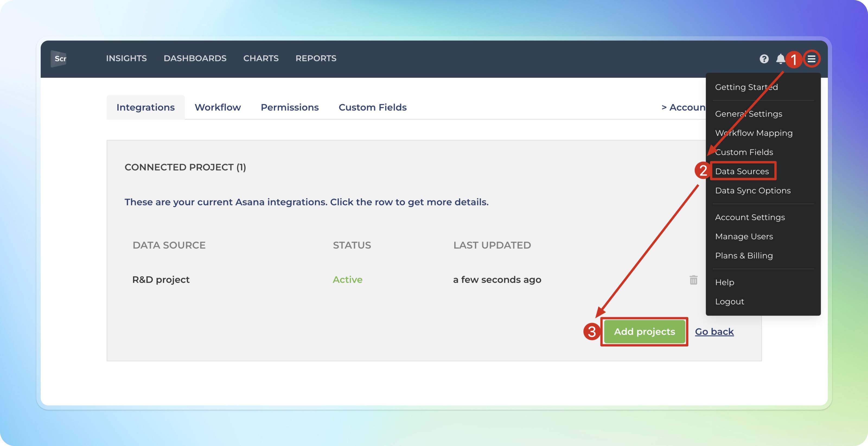868x446 pixels.
Task: Click the notifications bell icon
Action: [780, 59]
